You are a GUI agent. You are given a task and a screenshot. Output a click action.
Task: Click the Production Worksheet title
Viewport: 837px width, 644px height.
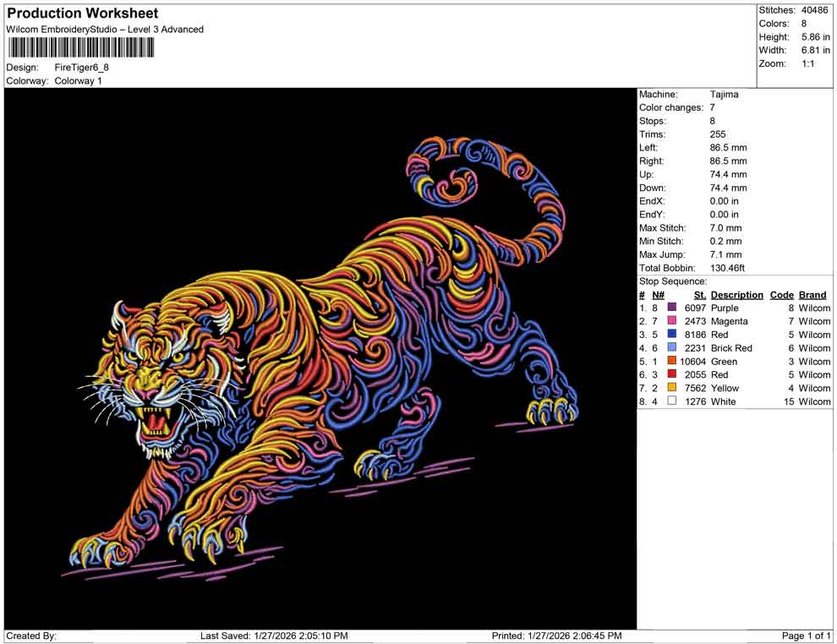pos(83,14)
